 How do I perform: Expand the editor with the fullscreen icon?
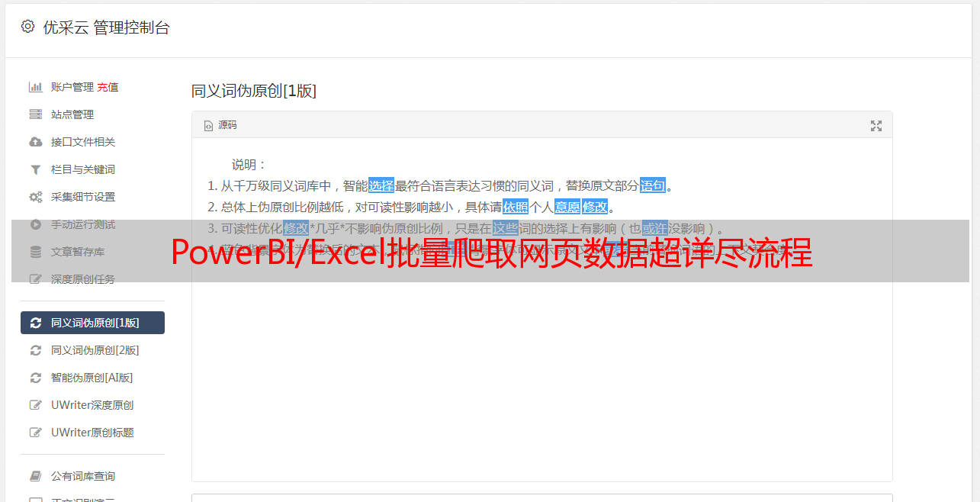pyautogui.click(x=876, y=126)
